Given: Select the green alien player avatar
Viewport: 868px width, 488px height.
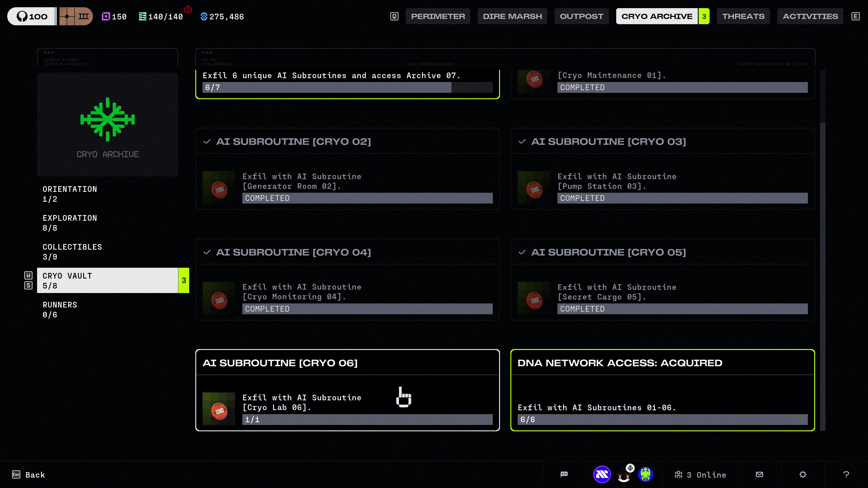Looking at the screenshot, I should pos(646,474).
